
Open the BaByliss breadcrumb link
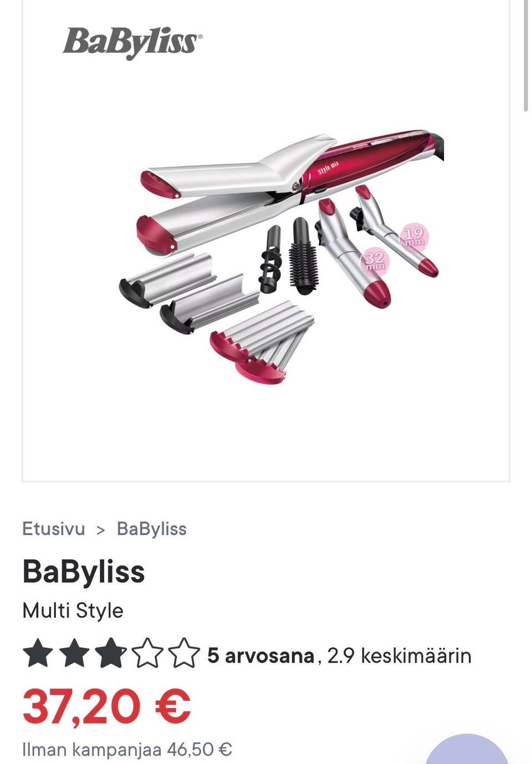coord(152,529)
